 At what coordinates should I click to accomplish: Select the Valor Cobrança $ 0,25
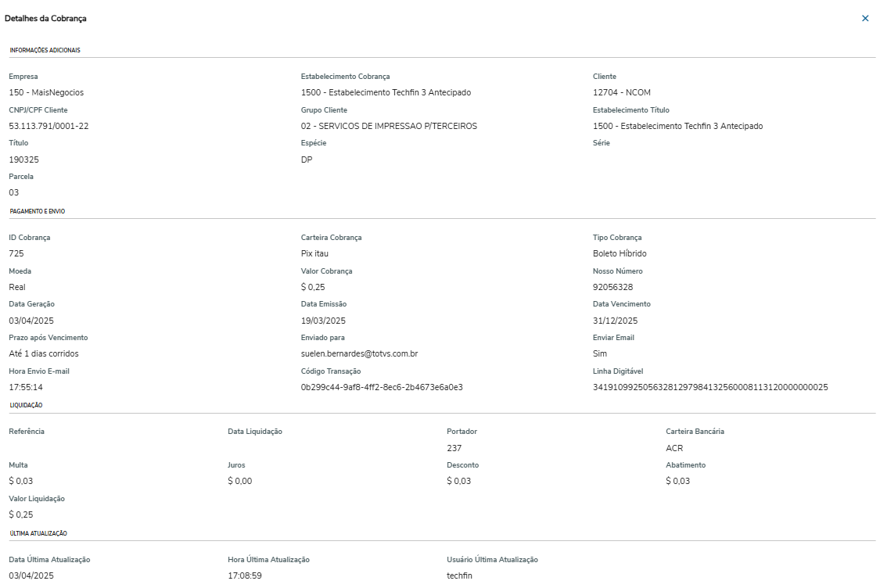[x=313, y=287]
